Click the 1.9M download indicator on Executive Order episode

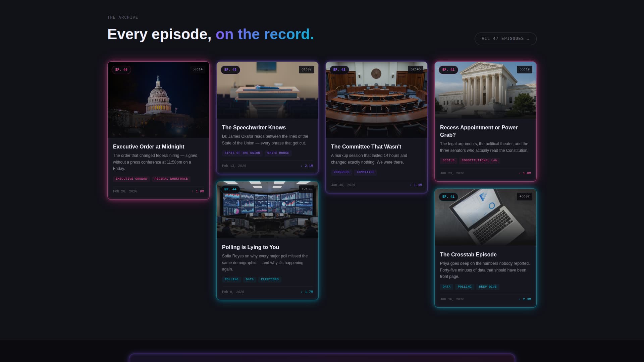[x=199, y=191]
